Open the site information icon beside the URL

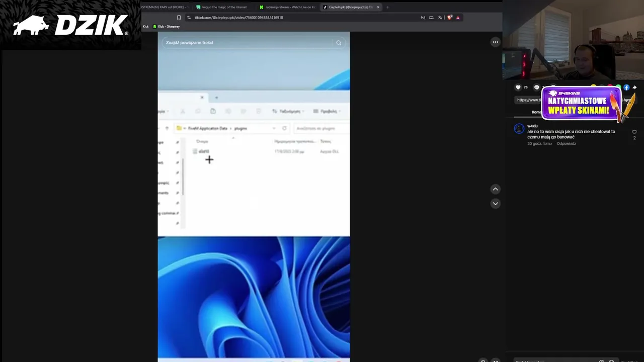[189, 18]
